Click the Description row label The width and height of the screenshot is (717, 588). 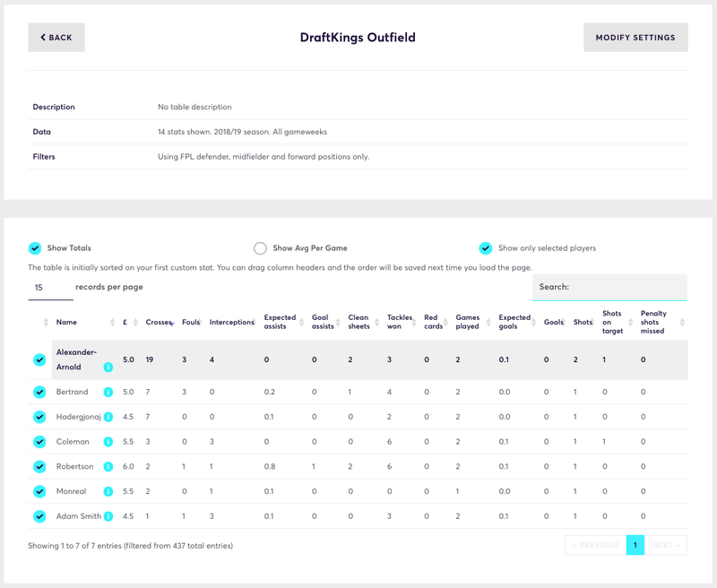tap(54, 107)
